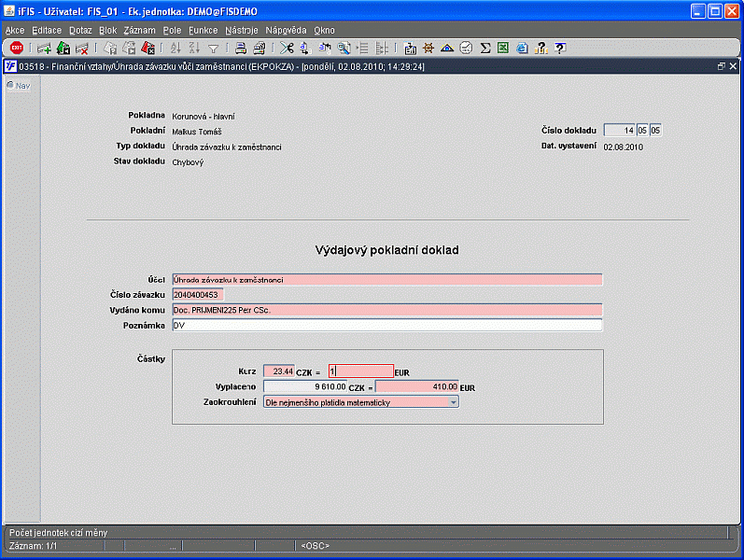Click the paste field icon before the magnifier
Screen dimensions: 744x560
325,48
